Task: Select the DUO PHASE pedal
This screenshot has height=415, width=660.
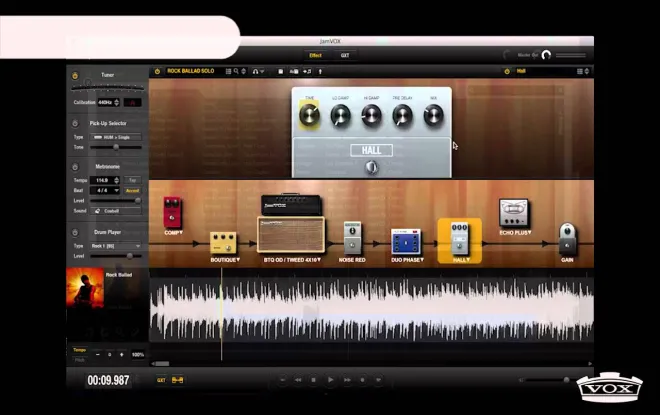Action: pos(406,242)
